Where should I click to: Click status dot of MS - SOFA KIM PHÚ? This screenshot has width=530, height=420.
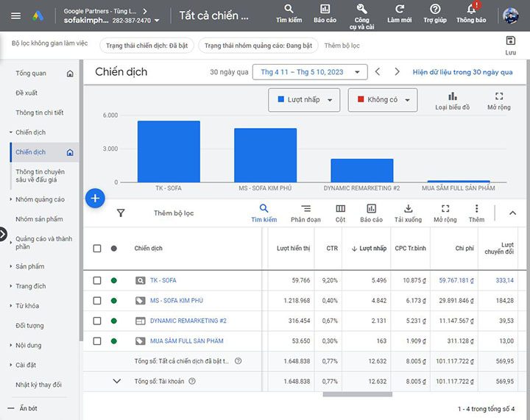114,301
